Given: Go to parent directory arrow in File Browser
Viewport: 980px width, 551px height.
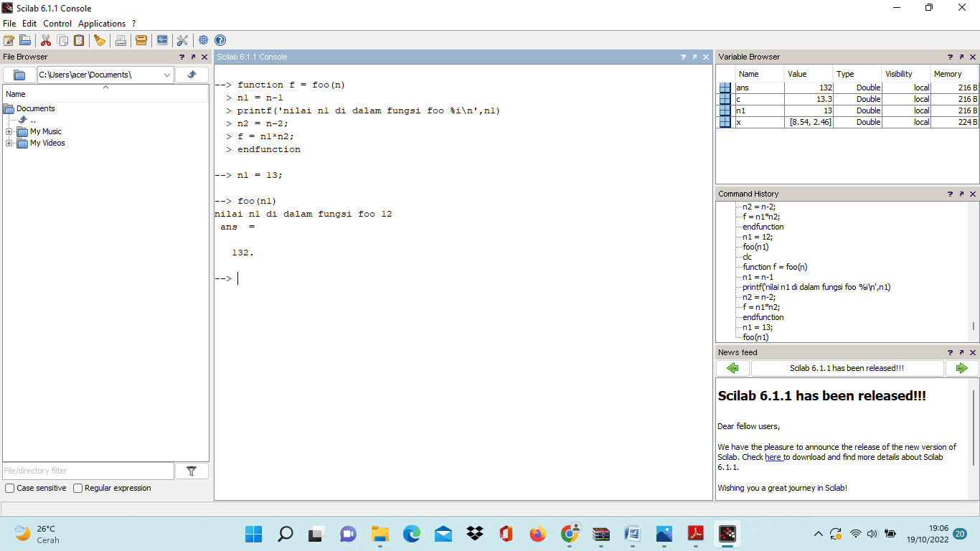Looking at the screenshot, I should tap(192, 75).
